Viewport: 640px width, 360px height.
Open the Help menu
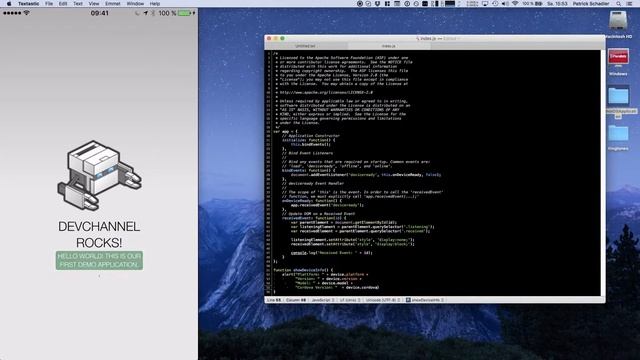155,4
